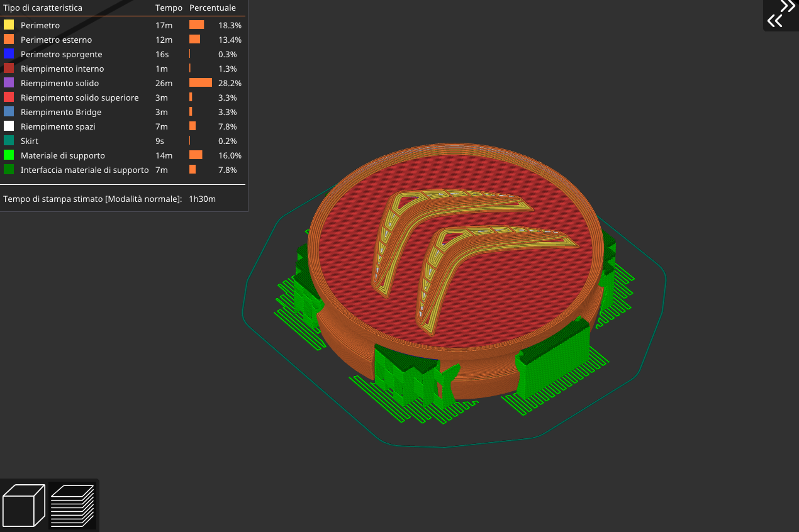Click the 17m Perimetro time value
Viewport: 799px width, 532px height.
pos(164,25)
